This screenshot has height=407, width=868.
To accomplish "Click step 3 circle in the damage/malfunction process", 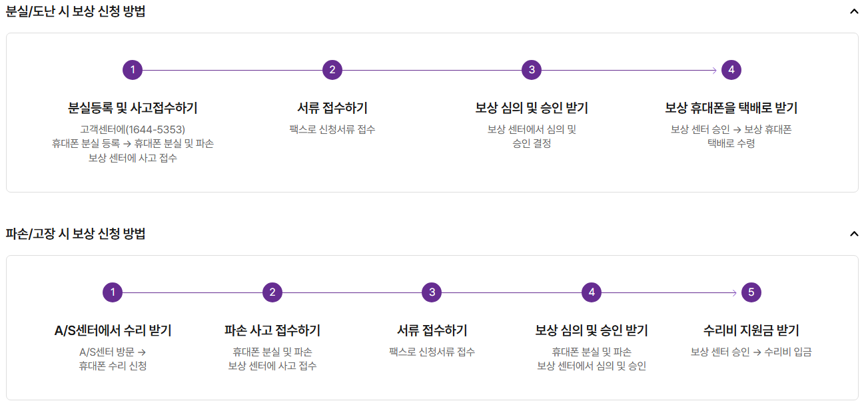I will 433,291.
